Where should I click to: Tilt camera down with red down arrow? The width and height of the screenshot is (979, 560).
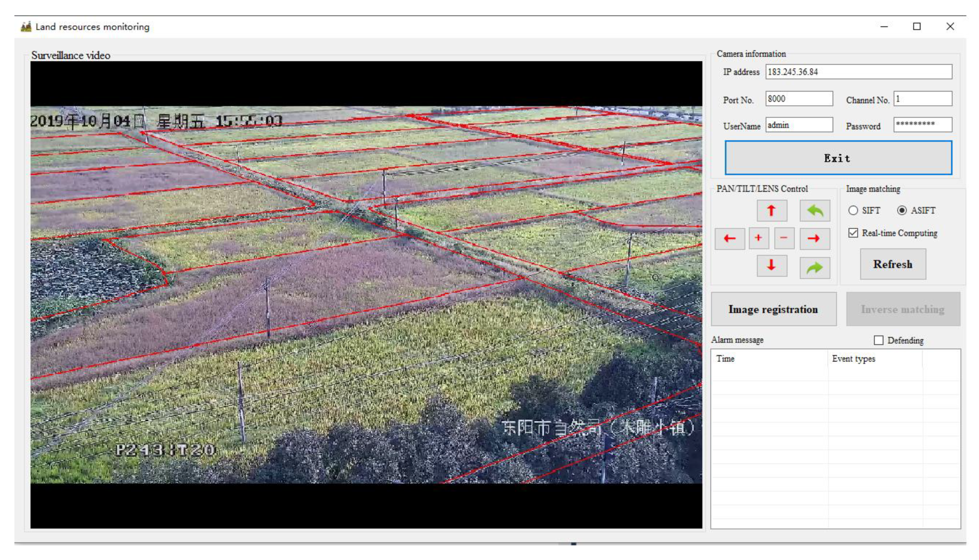[x=772, y=265]
